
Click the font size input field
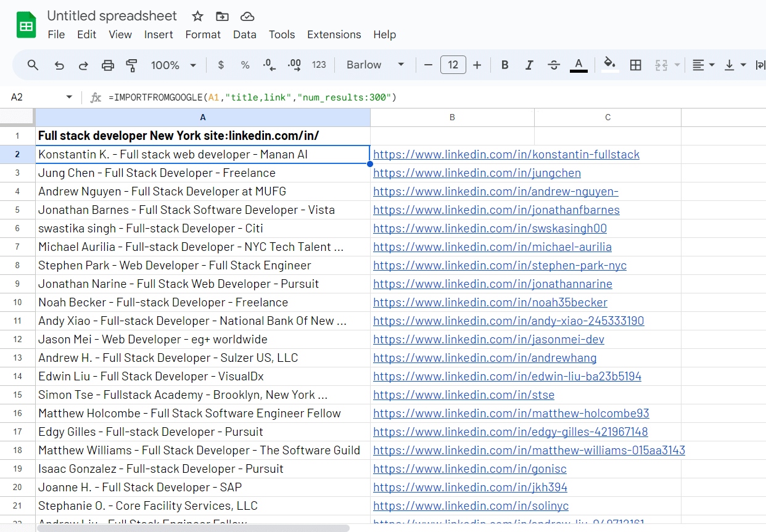click(453, 65)
